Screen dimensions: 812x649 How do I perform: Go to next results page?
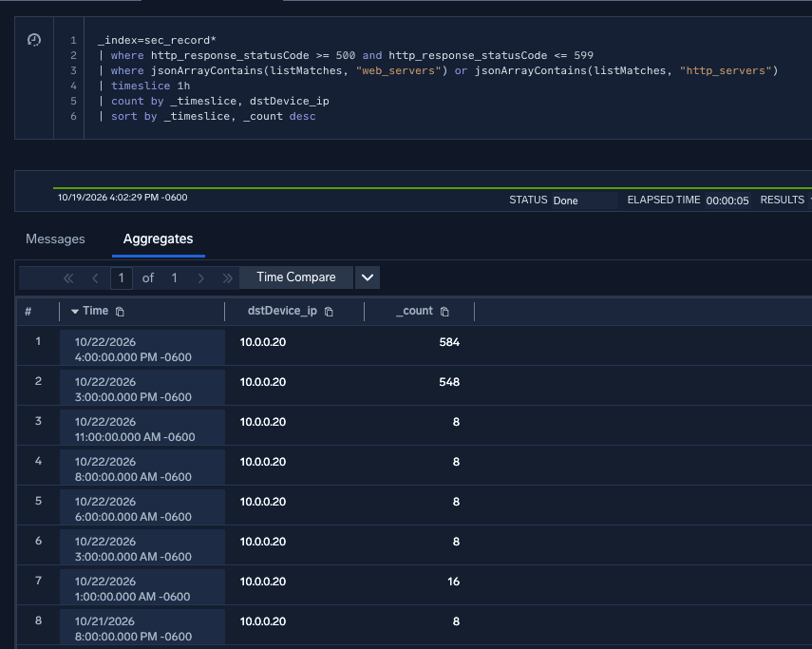coord(201,278)
